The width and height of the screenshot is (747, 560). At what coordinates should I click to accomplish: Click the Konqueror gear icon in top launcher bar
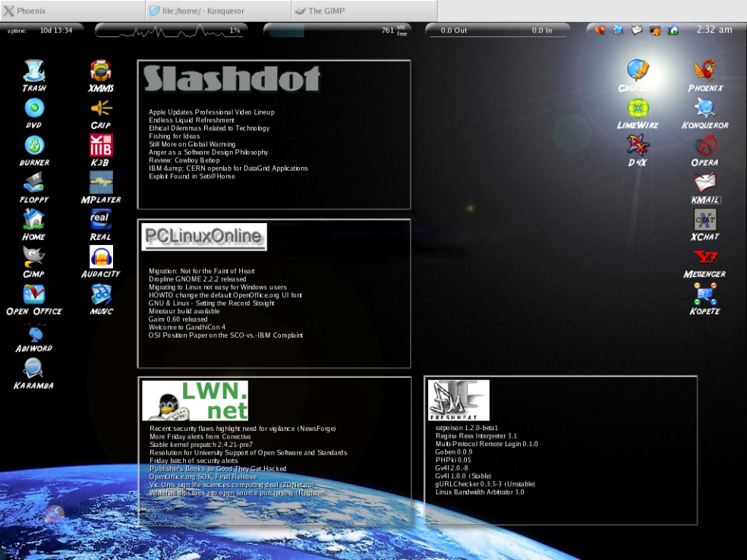[619, 30]
